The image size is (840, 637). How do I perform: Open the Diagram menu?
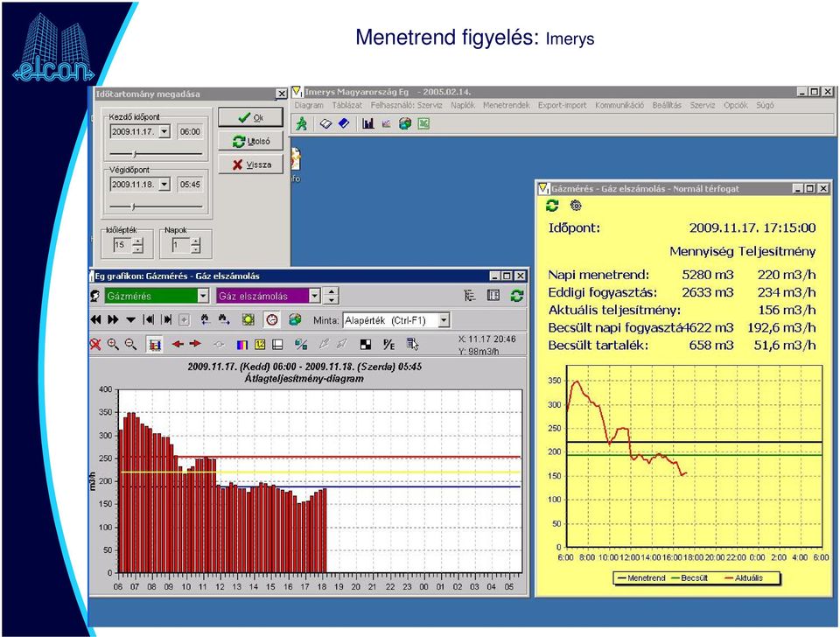pyautogui.click(x=309, y=105)
